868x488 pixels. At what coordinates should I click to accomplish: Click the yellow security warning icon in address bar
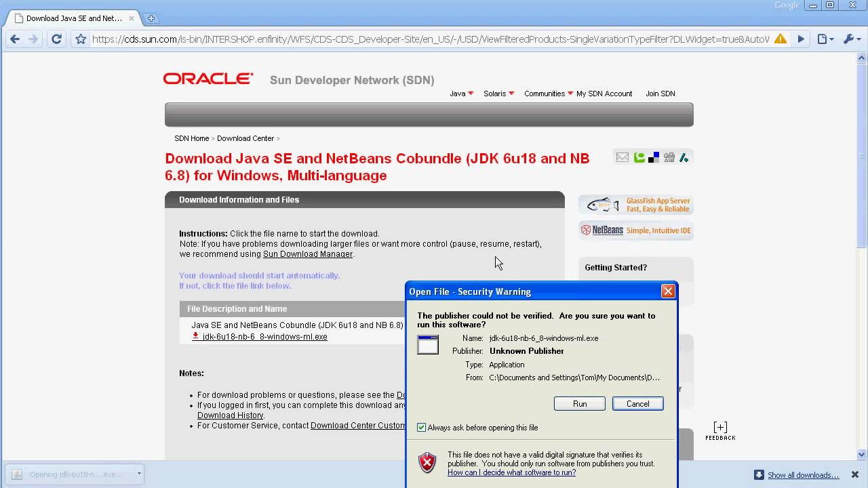pyautogui.click(x=781, y=39)
